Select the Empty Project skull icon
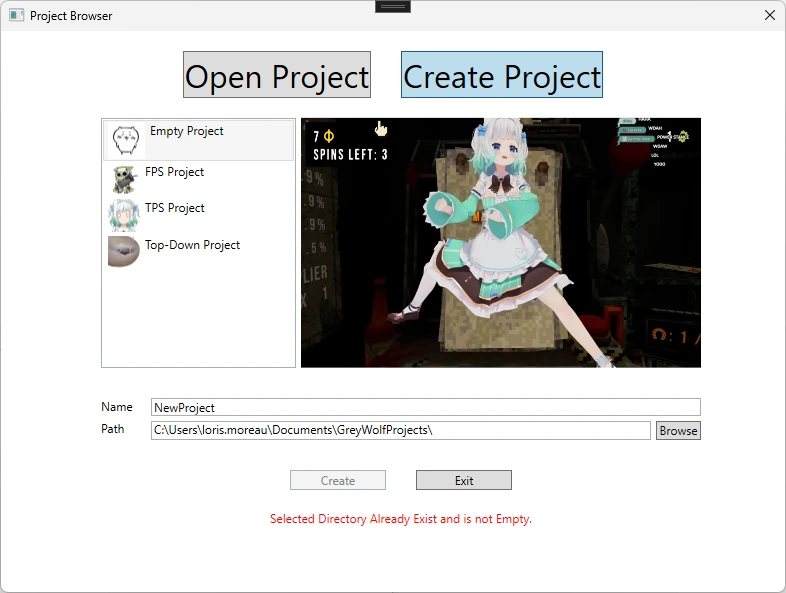This screenshot has height=593, width=786. click(x=126, y=140)
